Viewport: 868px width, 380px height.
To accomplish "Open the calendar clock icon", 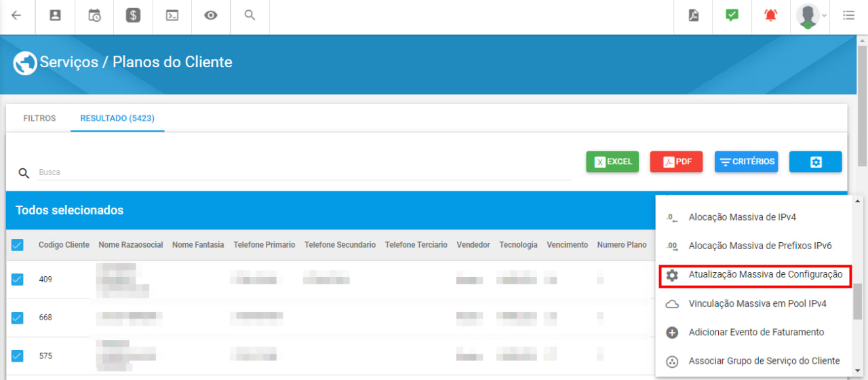I will click(x=94, y=15).
